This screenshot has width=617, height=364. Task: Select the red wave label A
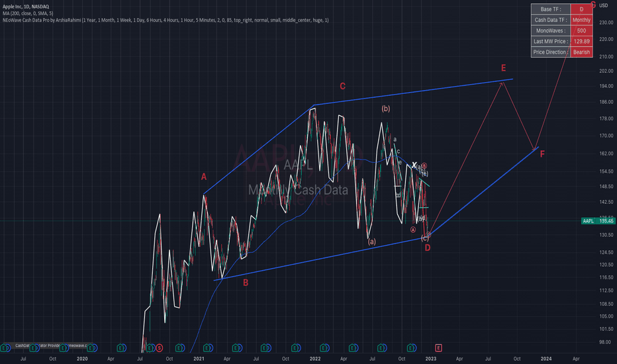coord(204,177)
